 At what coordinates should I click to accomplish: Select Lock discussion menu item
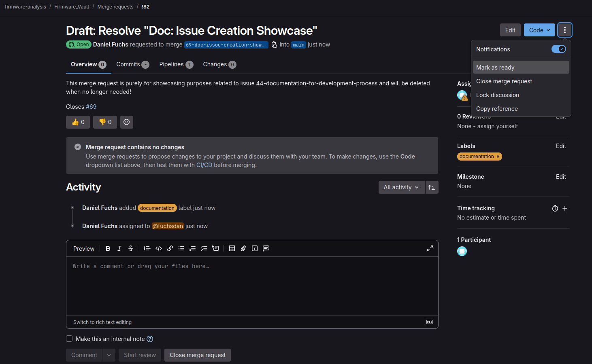(x=521, y=95)
